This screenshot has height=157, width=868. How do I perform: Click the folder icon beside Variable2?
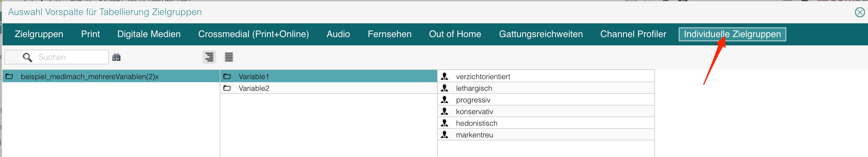click(x=227, y=88)
